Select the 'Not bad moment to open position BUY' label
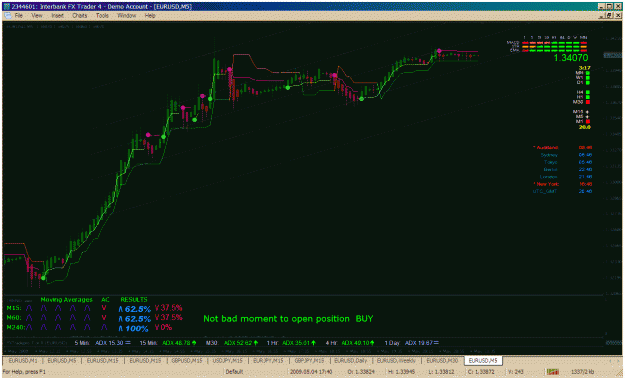The image size is (625, 378). point(288,319)
